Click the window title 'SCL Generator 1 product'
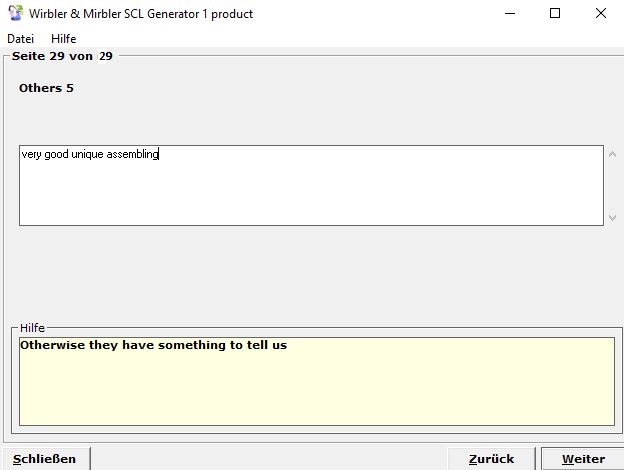 188,14
